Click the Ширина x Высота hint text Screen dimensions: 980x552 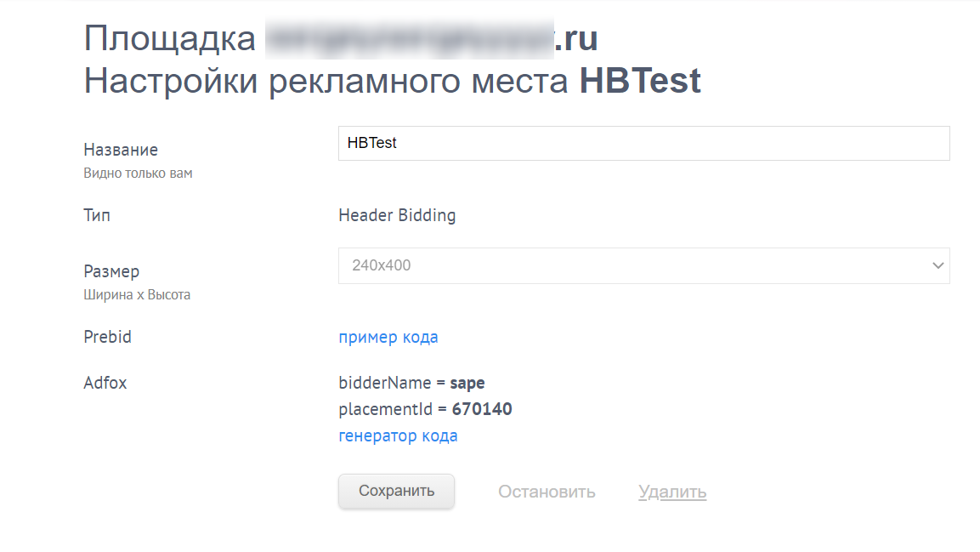click(x=137, y=294)
